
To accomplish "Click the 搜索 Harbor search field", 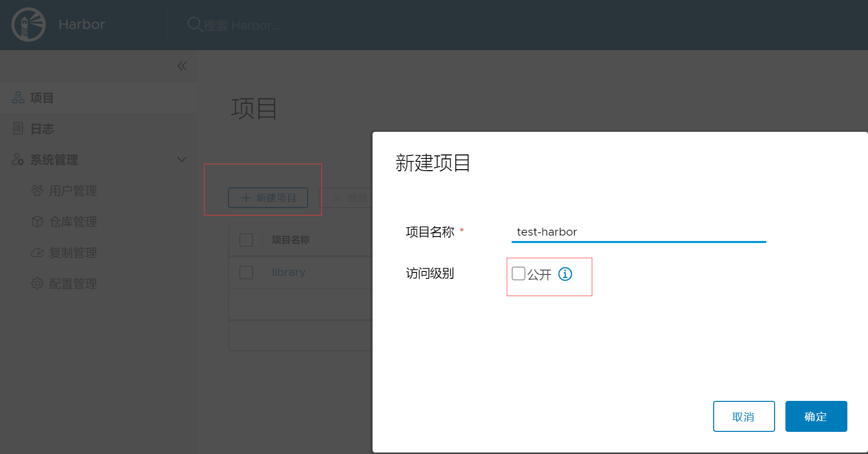I will coord(242,25).
